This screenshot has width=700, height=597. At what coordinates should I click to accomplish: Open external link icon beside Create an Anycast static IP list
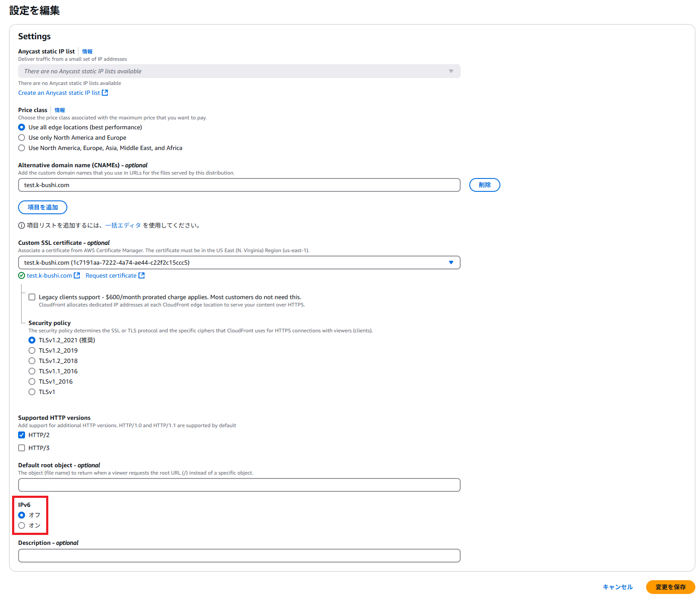click(105, 93)
